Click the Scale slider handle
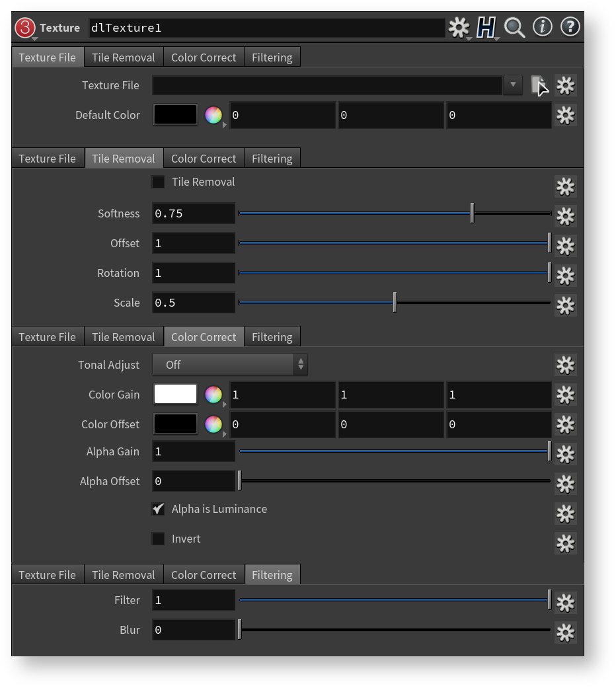The width and height of the screenshot is (616, 688). [x=395, y=303]
